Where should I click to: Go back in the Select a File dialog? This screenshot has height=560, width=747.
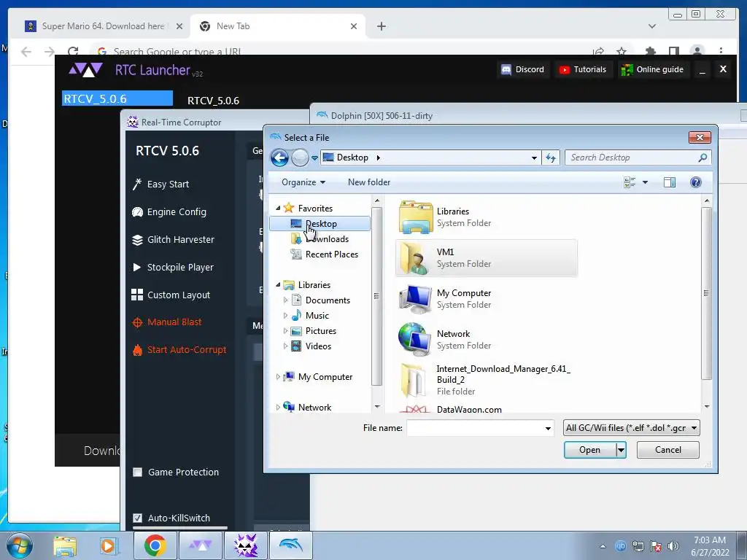279,157
